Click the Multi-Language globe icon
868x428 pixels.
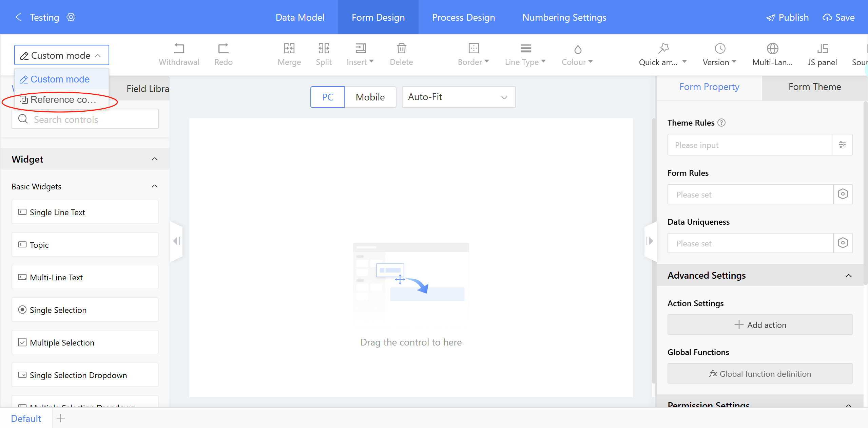772,49
